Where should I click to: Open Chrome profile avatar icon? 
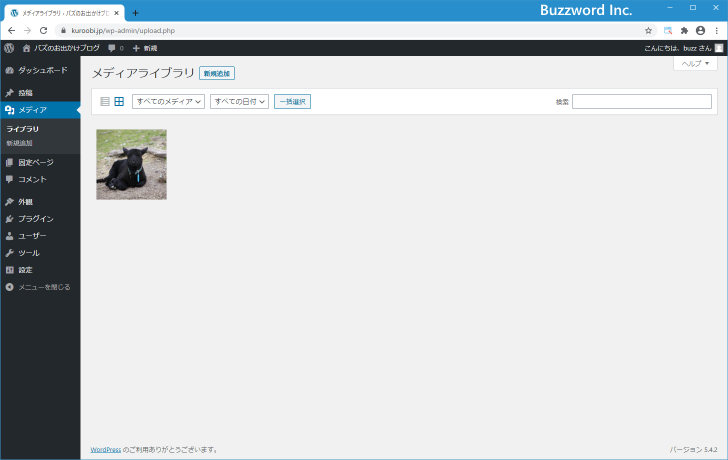(x=700, y=30)
